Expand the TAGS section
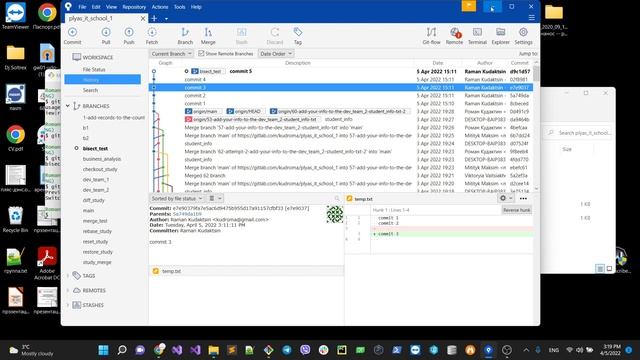The image size is (640, 360). pos(68,276)
